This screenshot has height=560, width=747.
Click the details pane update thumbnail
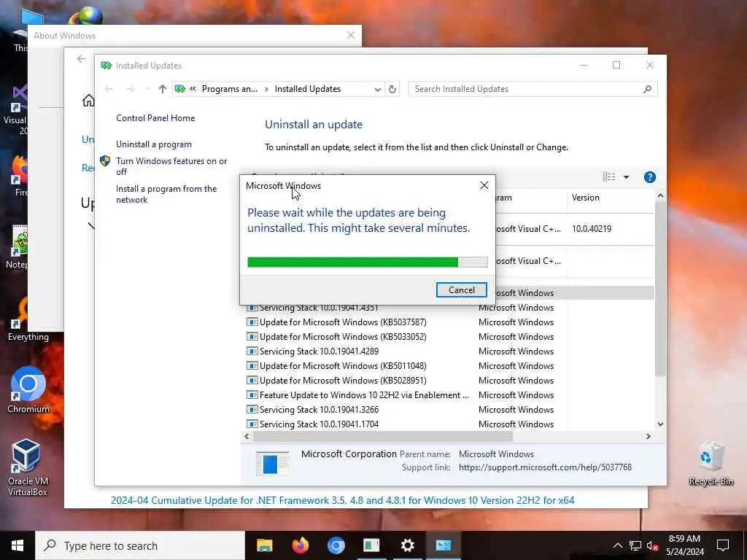[272, 463]
